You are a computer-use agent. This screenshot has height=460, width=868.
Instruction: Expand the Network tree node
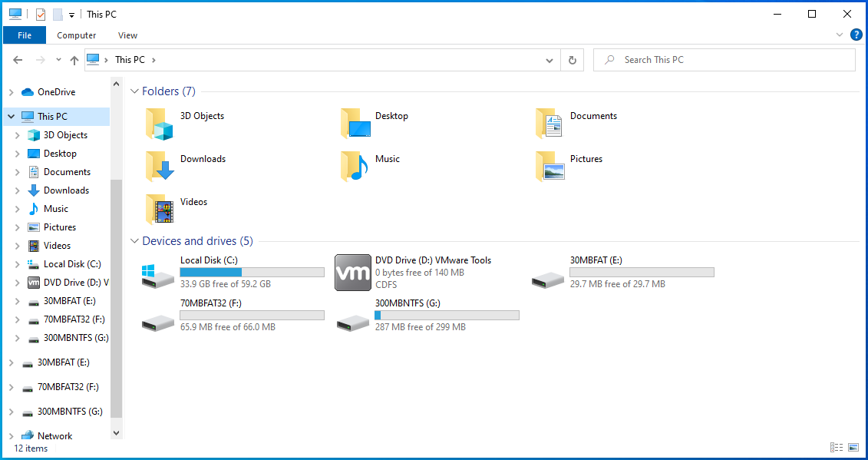point(11,436)
